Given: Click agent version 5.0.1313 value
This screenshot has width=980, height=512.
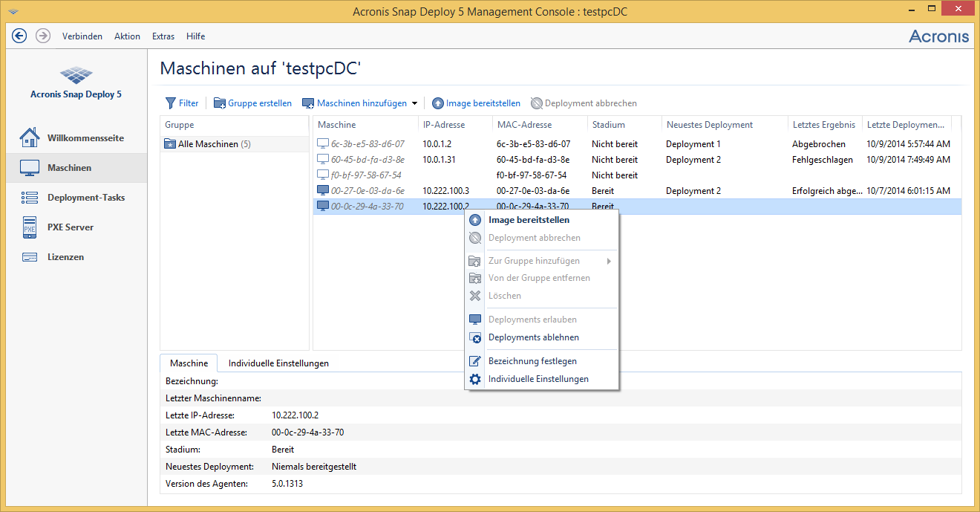Looking at the screenshot, I should pyautogui.click(x=287, y=484).
